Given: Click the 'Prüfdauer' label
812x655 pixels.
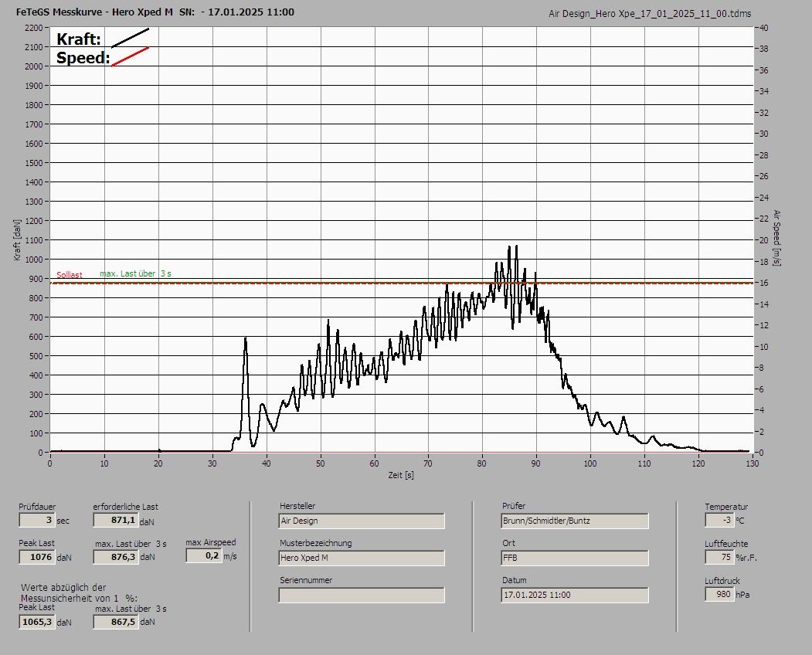Looking at the screenshot, I should [x=37, y=507].
